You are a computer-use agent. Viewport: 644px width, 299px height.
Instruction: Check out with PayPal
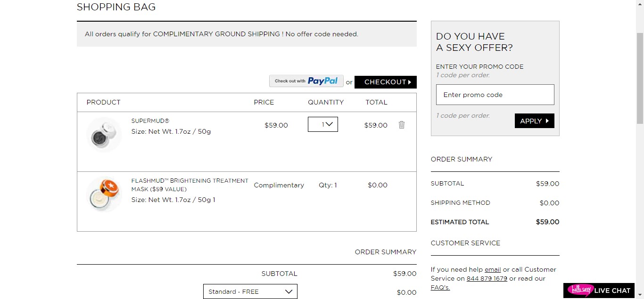coord(306,81)
